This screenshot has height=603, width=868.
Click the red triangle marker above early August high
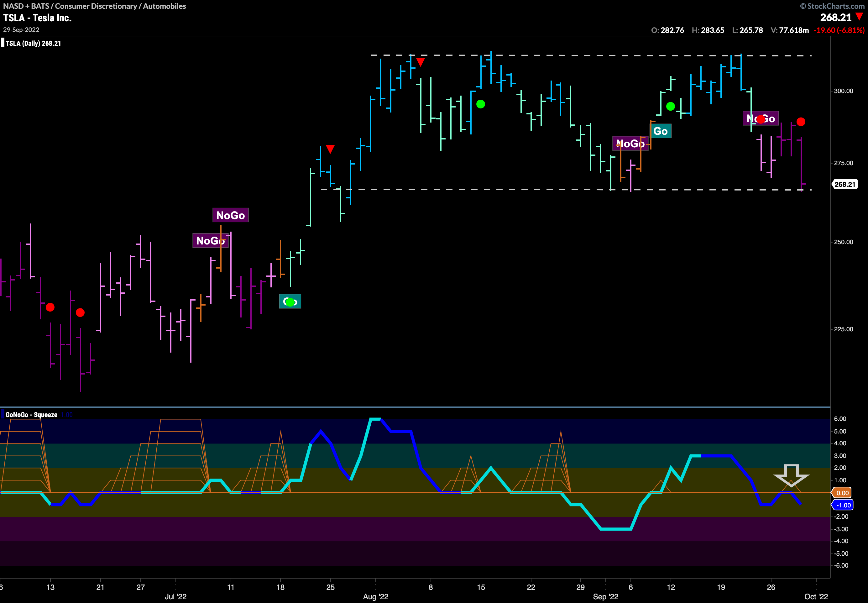420,62
